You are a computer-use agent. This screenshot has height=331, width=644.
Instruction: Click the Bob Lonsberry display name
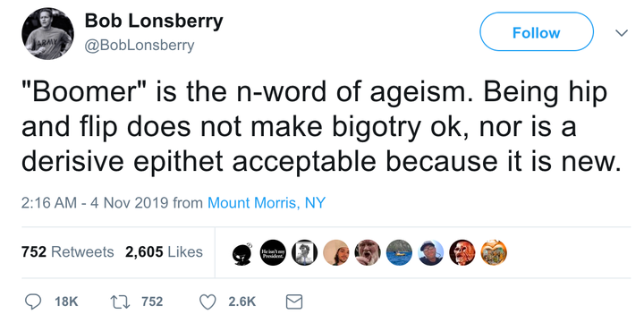[x=154, y=21]
